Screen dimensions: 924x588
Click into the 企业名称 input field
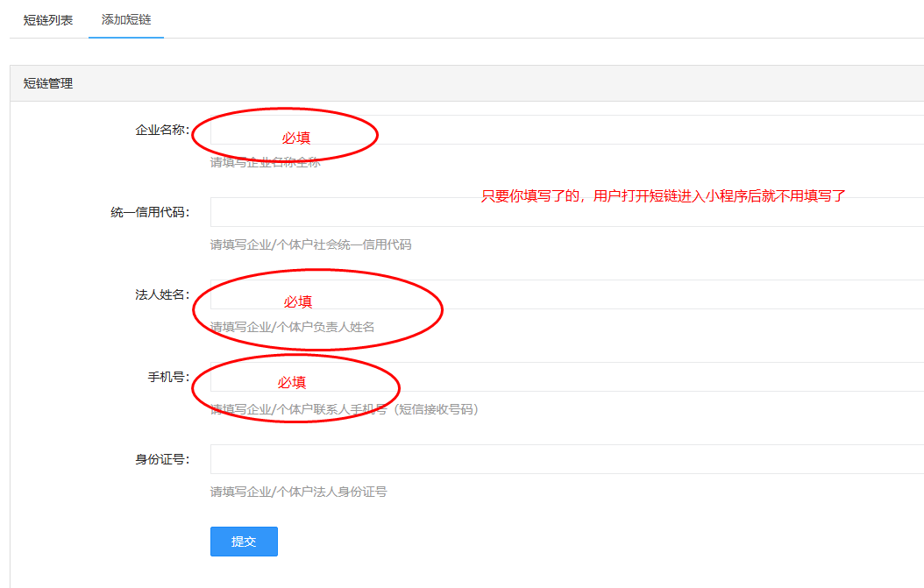(567, 130)
